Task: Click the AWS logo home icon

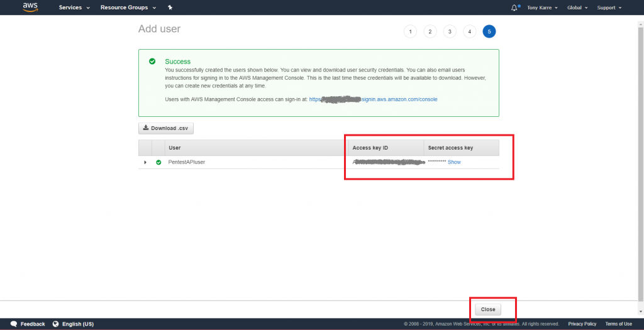Action: point(31,8)
